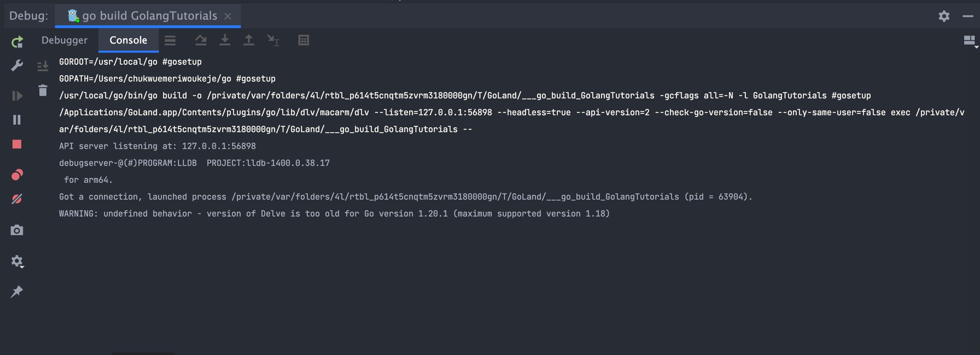The width and height of the screenshot is (980, 355).
Task: Open debugger settings gear in the sidebar
Action: (17, 262)
